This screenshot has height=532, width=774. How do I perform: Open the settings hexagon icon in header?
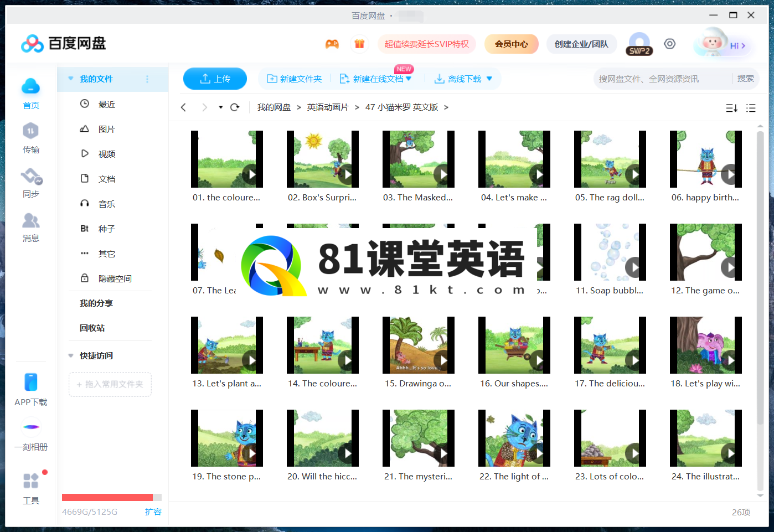(x=670, y=44)
